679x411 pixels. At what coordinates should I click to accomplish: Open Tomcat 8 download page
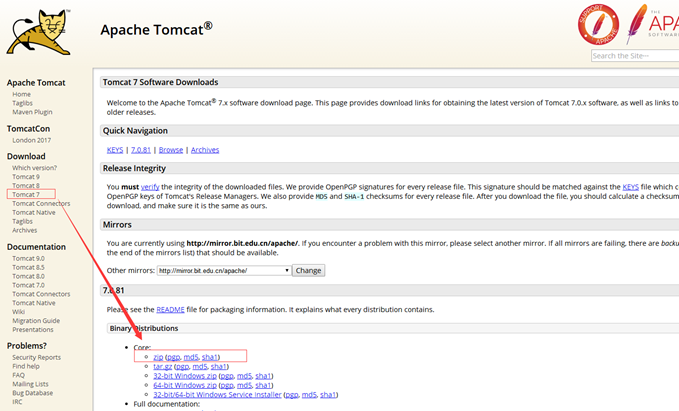[x=26, y=186]
